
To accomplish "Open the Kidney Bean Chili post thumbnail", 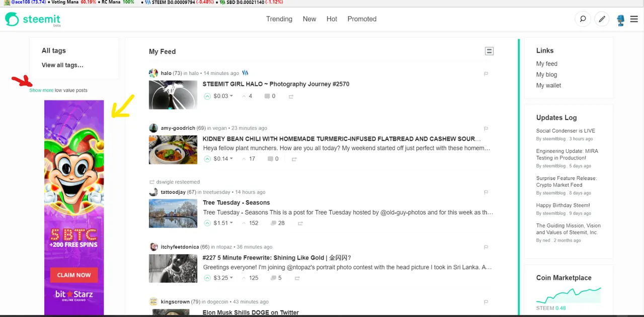I will pyautogui.click(x=173, y=149).
